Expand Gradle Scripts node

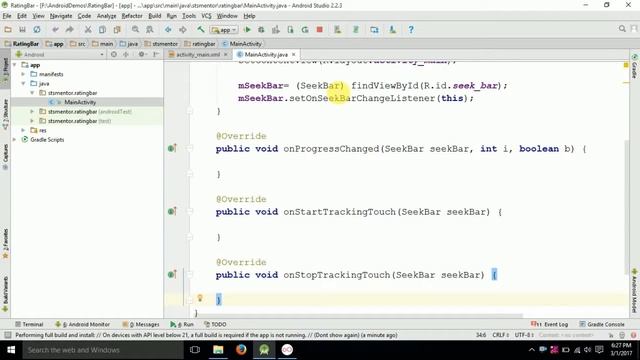point(15,140)
